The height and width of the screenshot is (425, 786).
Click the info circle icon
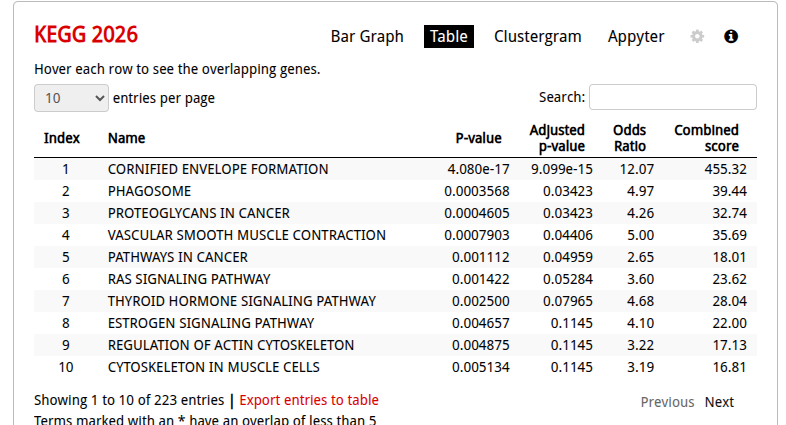tap(731, 37)
